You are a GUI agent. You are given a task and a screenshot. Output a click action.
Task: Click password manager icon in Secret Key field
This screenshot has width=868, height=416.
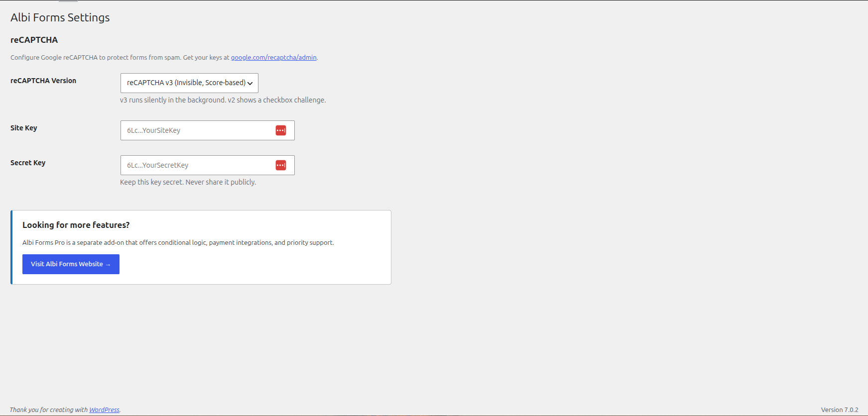281,165
